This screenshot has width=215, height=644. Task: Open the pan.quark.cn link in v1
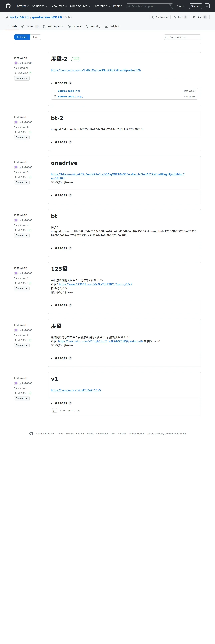(x=76, y=390)
